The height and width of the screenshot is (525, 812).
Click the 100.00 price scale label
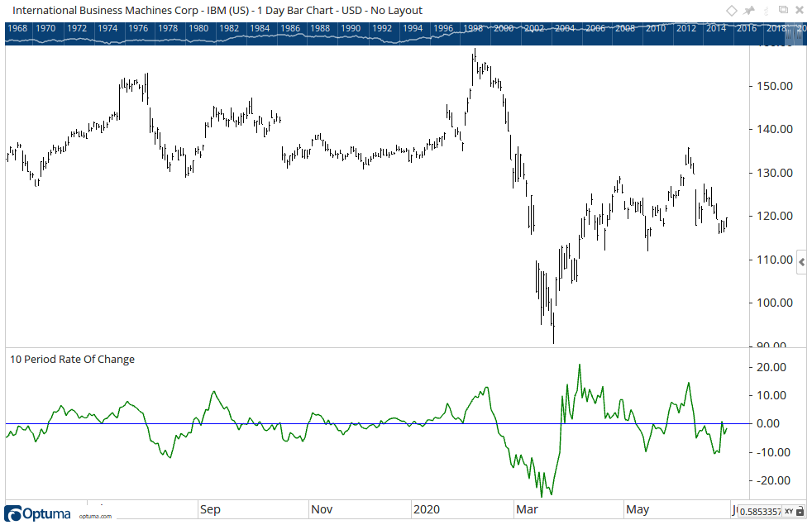pyautogui.click(x=775, y=303)
